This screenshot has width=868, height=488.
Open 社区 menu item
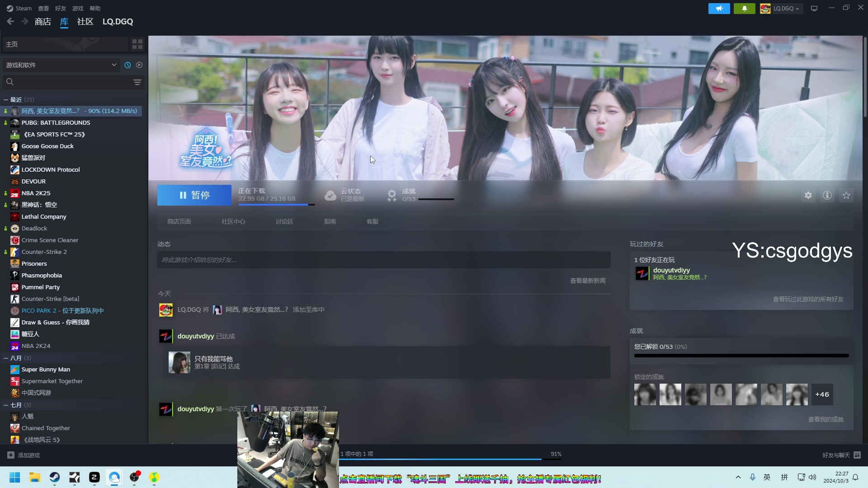pyautogui.click(x=85, y=21)
